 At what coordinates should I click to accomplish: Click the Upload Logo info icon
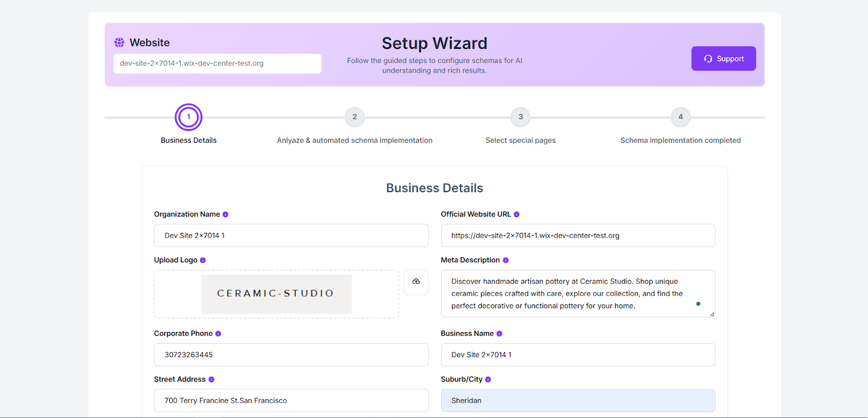pos(203,261)
